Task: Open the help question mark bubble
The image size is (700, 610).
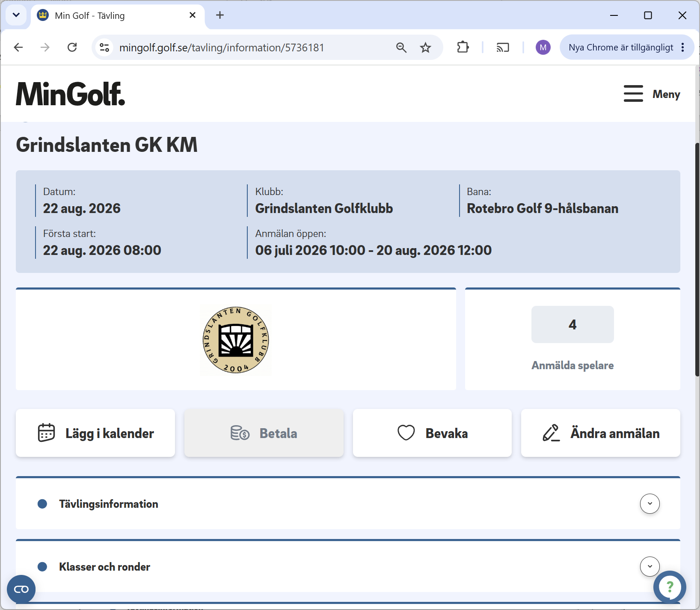Action: click(670, 587)
